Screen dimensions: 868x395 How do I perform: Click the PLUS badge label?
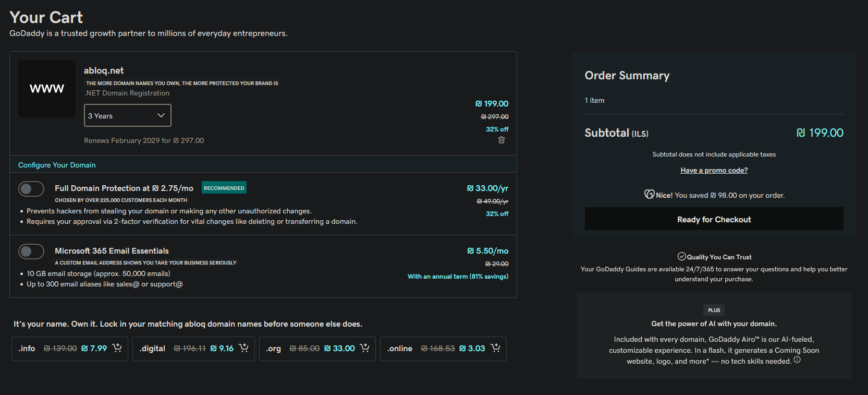click(714, 310)
